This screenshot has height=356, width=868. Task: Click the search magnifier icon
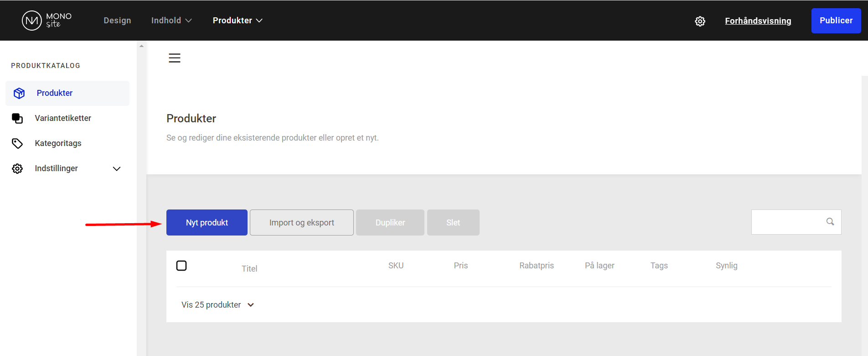click(x=830, y=222)
